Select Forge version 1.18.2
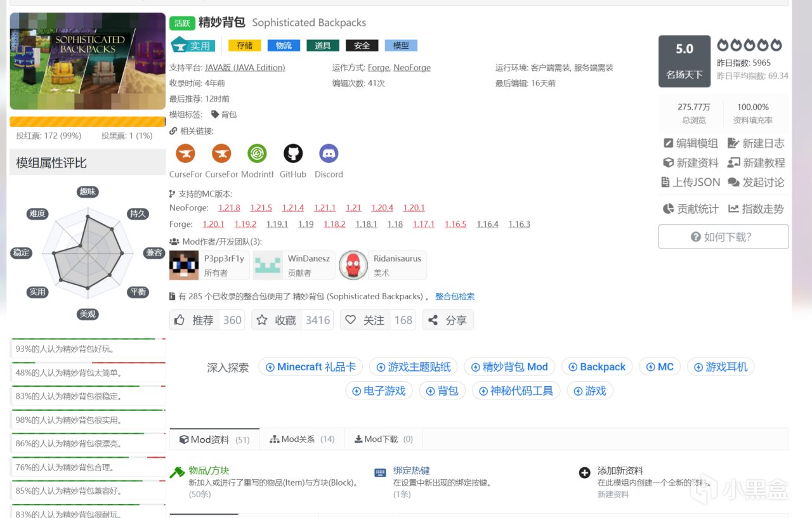 pyautogui.click(x=334, y=224)
